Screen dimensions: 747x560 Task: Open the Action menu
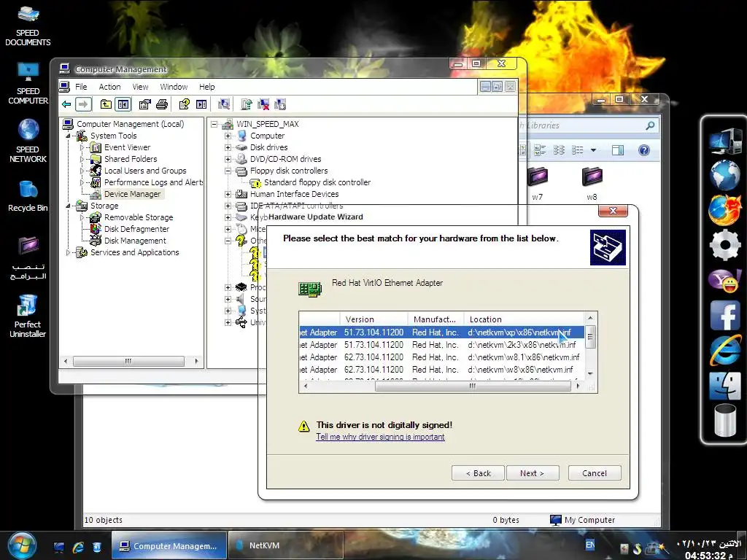click(109, 87)
